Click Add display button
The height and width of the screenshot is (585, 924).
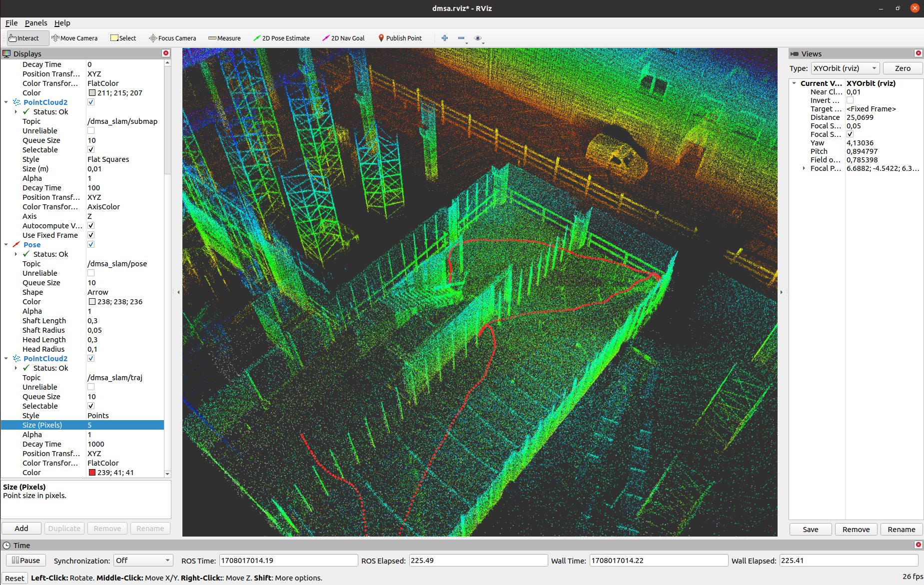click(21, 529)
